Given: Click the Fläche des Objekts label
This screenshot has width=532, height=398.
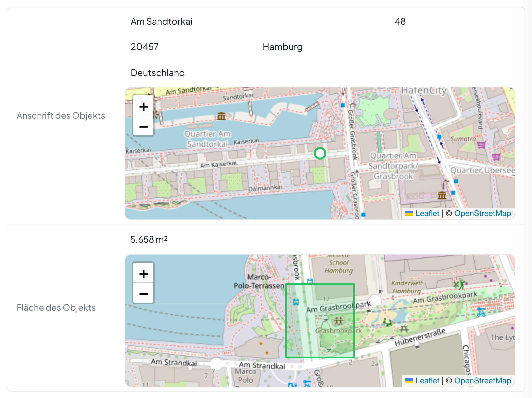Looking at the screenshot, I should (x=56, y=308).
